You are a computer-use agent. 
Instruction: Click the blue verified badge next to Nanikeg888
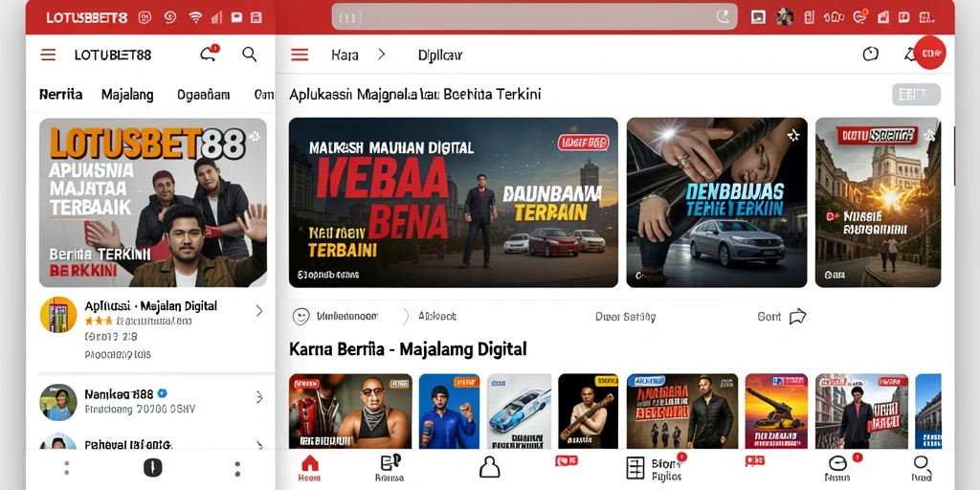(163, 393)
